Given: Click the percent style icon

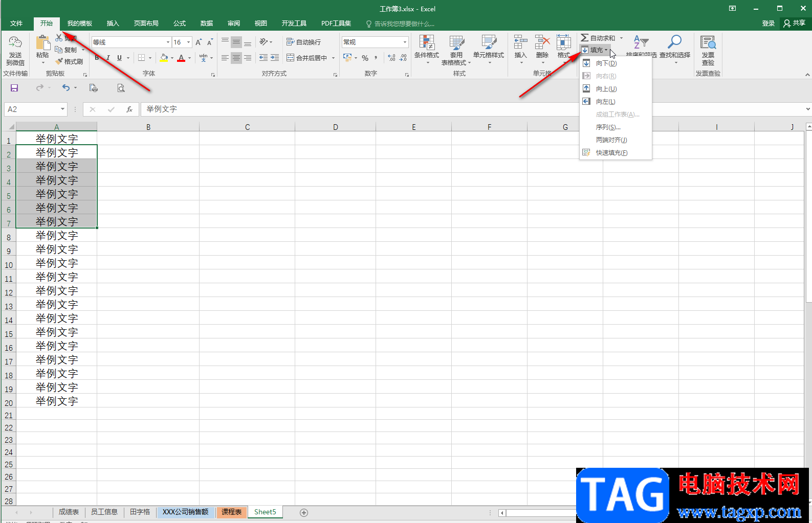Looking at the screenshot, I should (x=365, y=58).
